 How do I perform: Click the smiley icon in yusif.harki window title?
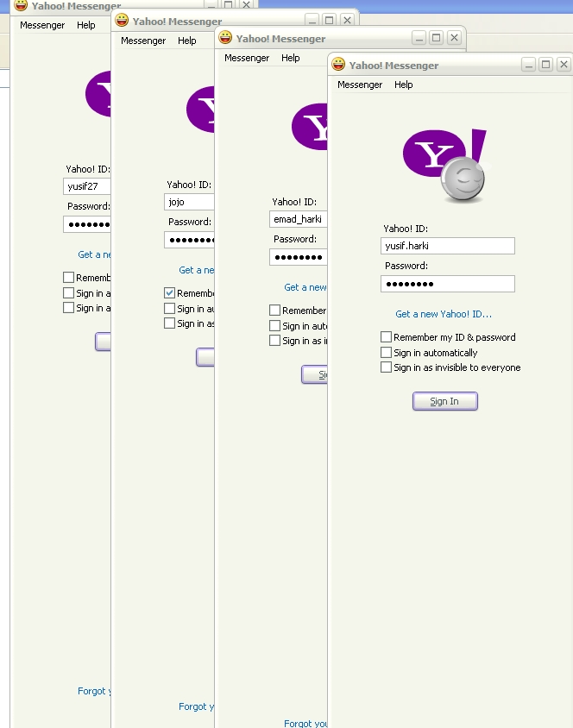pos(338,64)
